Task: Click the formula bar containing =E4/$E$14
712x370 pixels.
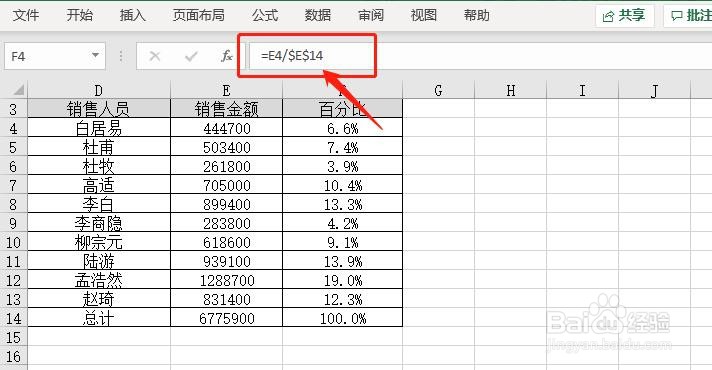Action: click(x=479, y=56)
